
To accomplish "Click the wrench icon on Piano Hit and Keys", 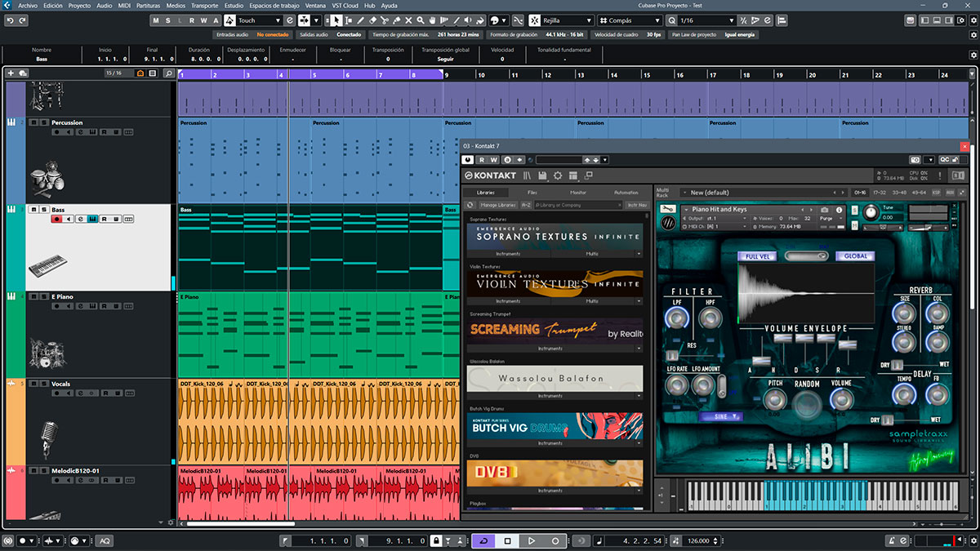I will point(667,209).
